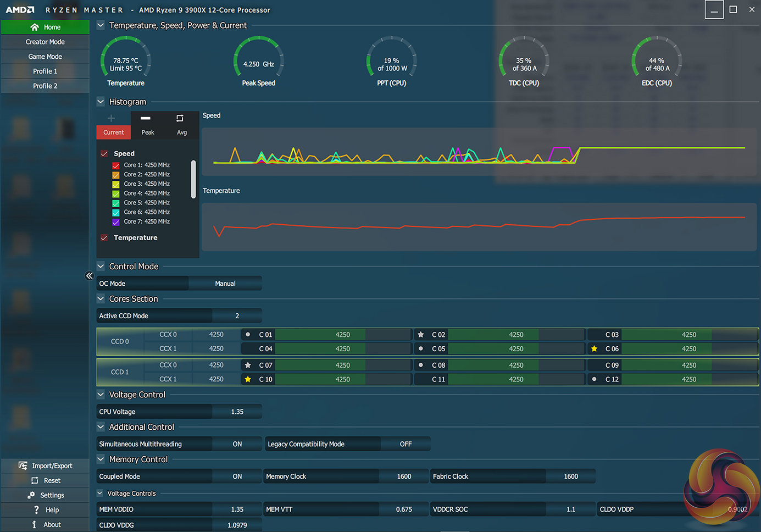Click the Current histogram button
This screenshot has width=761, height=532.
point(114,132)
